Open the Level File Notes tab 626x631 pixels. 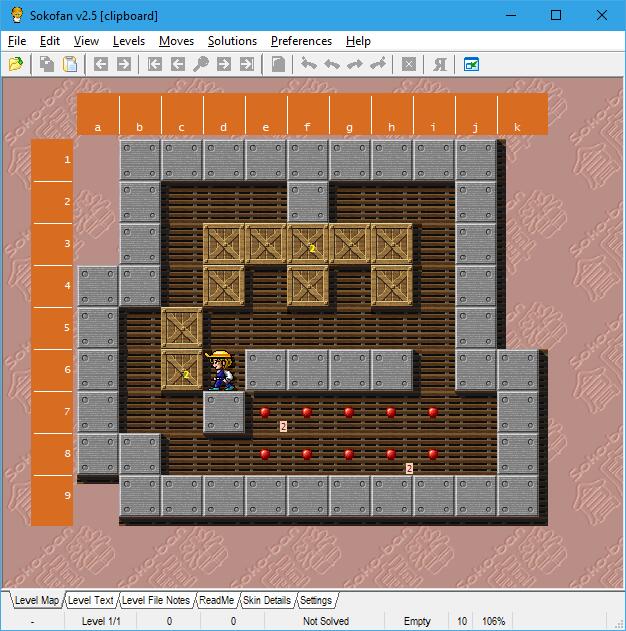[x=156, y=600]
